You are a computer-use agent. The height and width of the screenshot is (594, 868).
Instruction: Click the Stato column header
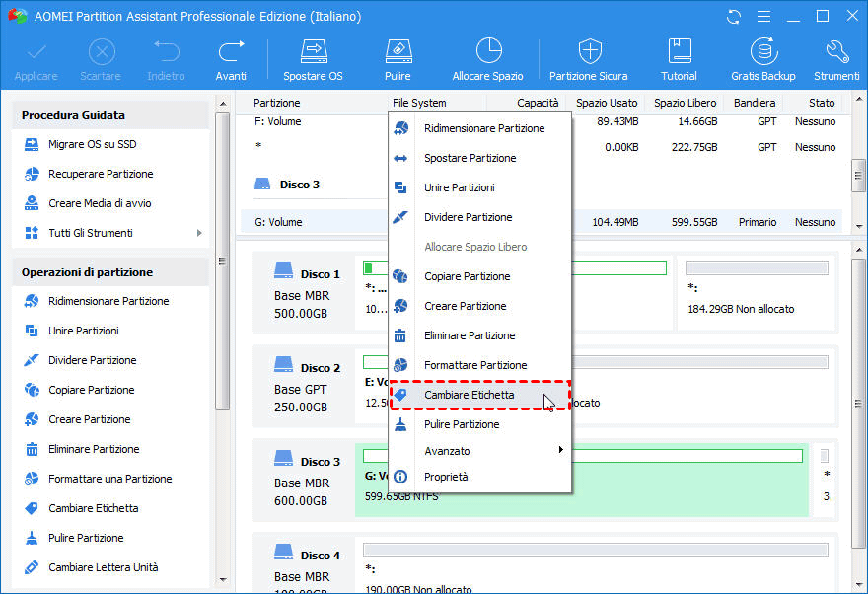[822, 103]
